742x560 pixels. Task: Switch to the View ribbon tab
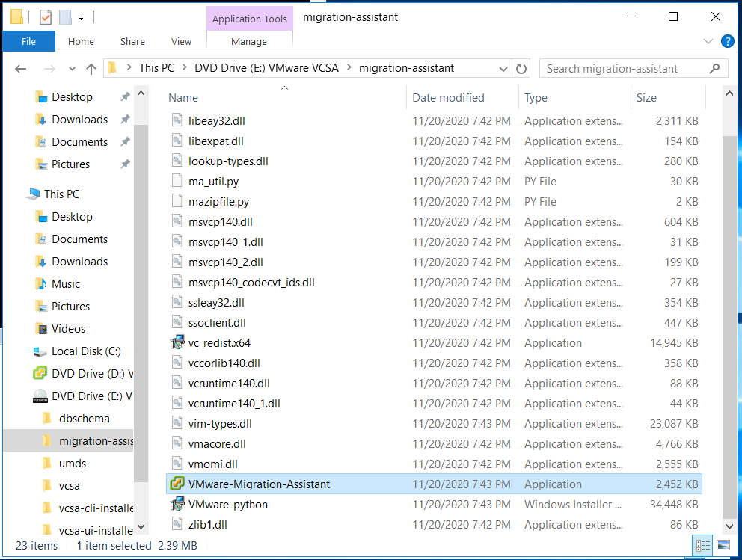coord(181,42)
